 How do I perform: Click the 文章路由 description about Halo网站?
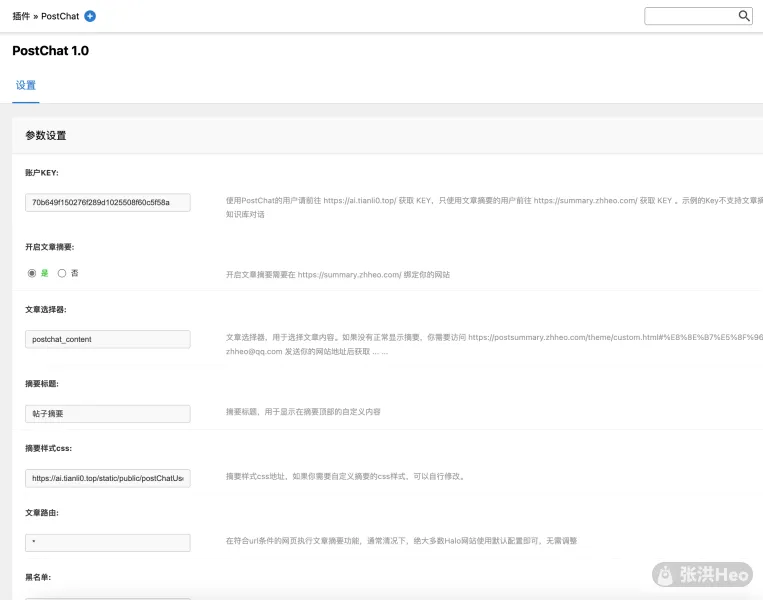pos(401,541)
